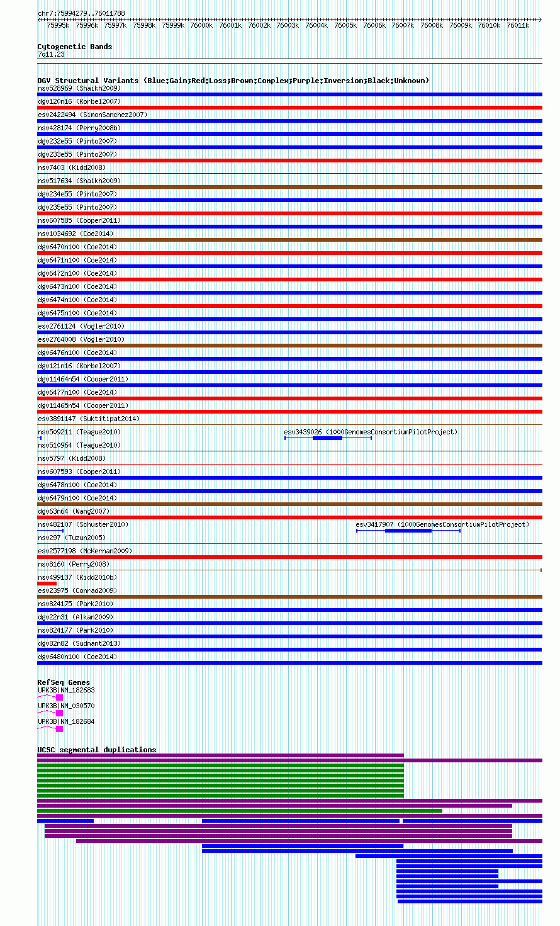Click dgv6480n100 (Coe2014) label
Viewport: 560px width, 926px height.
coord(77,657)
